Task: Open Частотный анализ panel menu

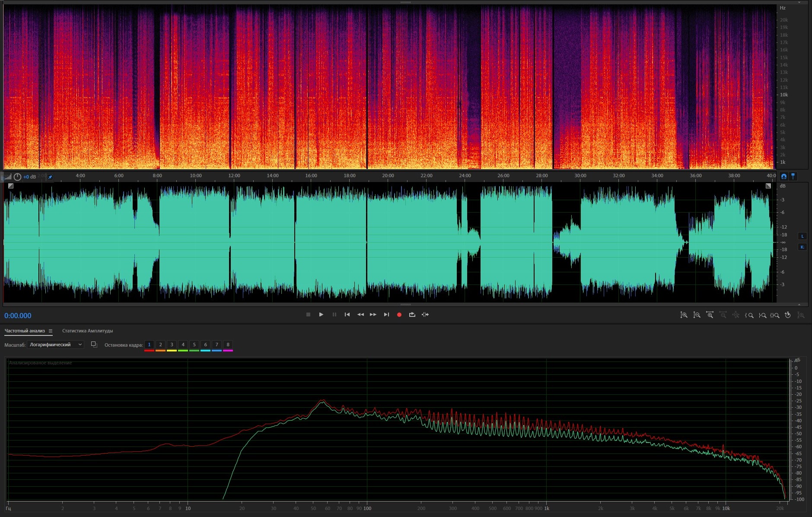Action: pyautogui.click(x=51, y=331)
